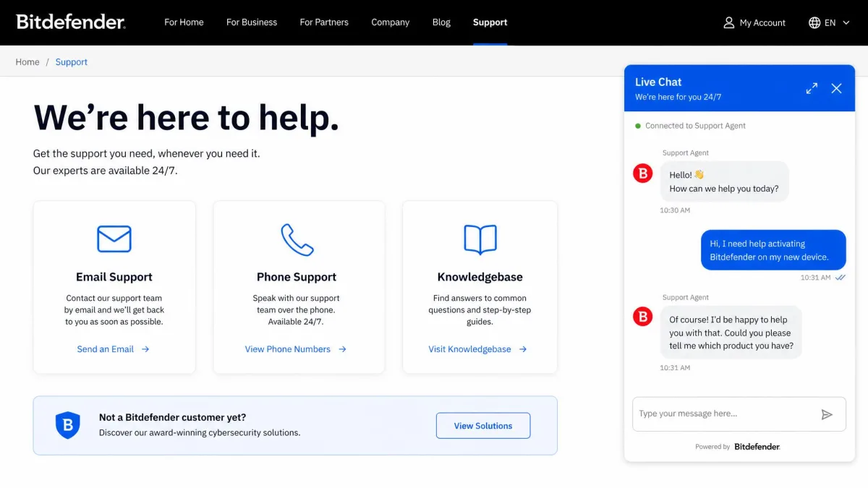Click the Bitdefender logo in header
Viewport: 868px width, 488px height.
point(71,22)
